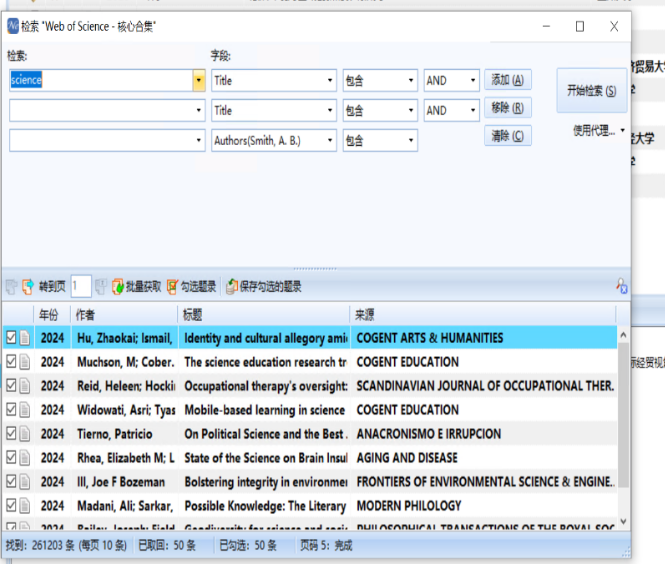Uncheck the Joe F Bozeman record checkbox
665x564 pixels.
pos(11,481)
